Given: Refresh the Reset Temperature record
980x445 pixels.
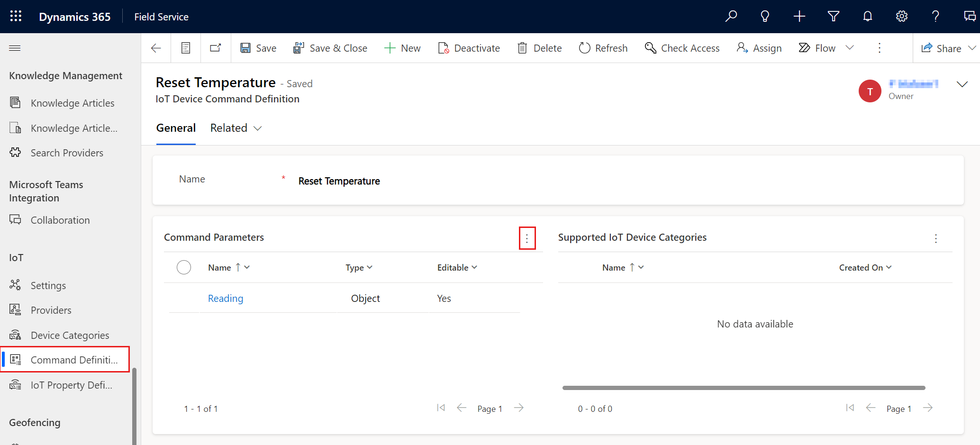Looking at the screenshot, I should [603, 48].
